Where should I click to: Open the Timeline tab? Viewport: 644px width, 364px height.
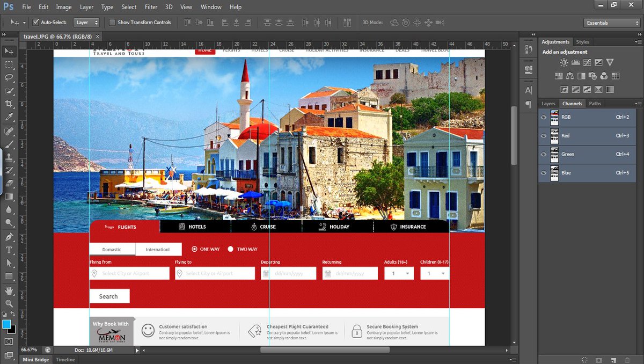click(65, 360)
